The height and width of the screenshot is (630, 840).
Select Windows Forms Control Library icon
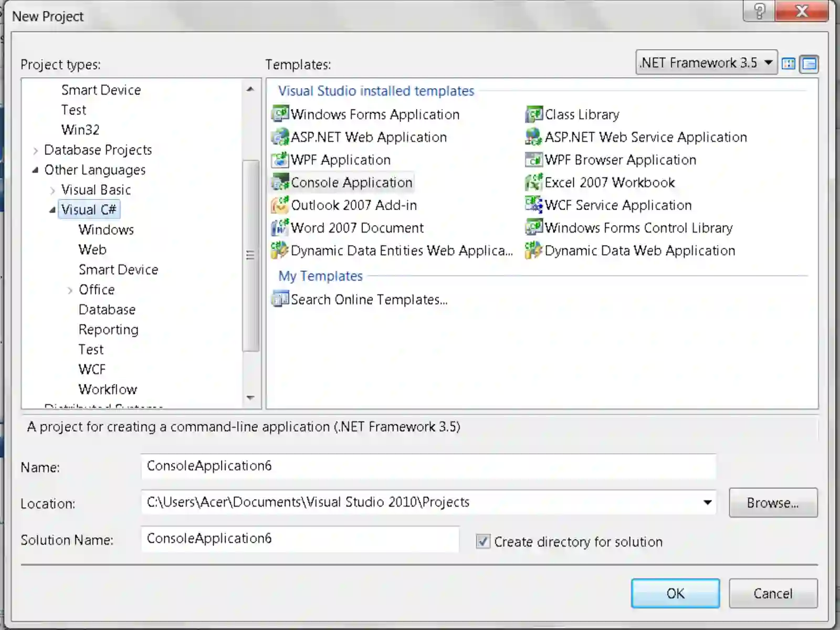[x=534, y=227]
